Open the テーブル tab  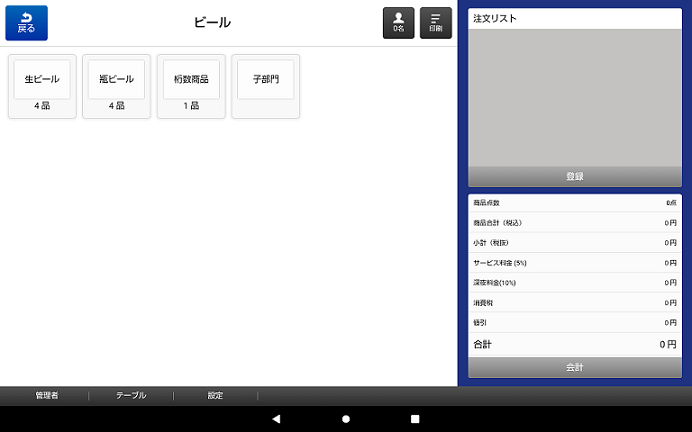pyautogui.click(x=131, y=396)
